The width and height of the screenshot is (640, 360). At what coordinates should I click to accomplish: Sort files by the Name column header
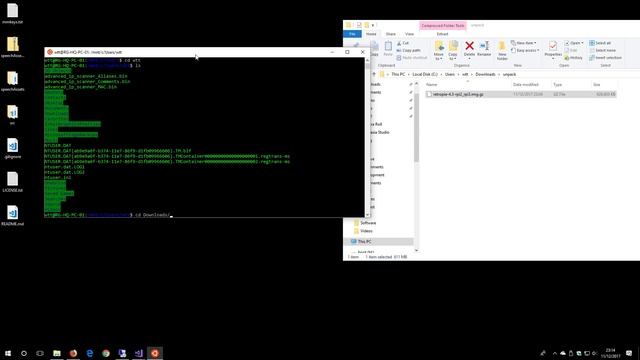(x=431, y=84)
